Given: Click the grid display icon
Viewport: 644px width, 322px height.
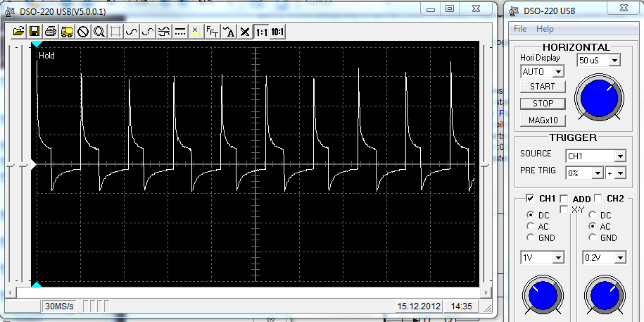Looking at the screenshot, I should [115, 31].
